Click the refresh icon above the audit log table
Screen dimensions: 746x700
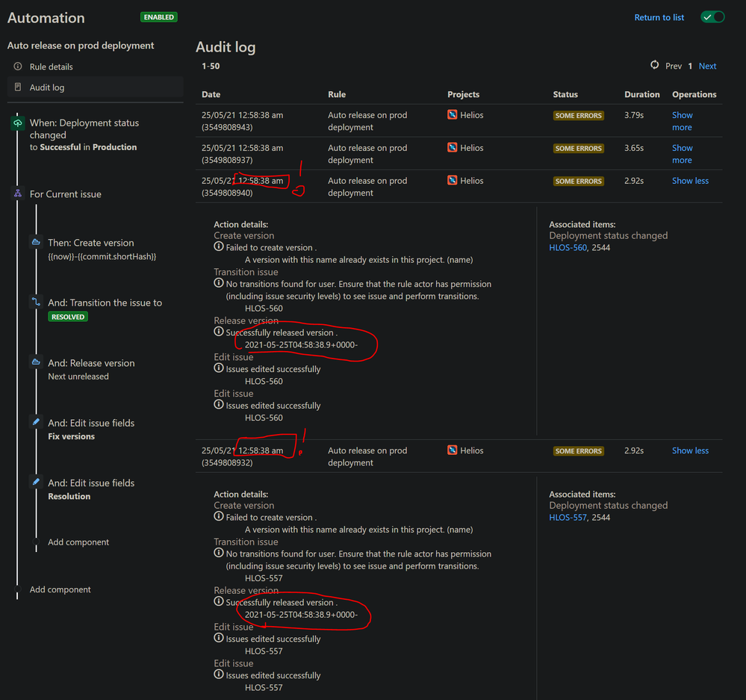pos(655,65)
